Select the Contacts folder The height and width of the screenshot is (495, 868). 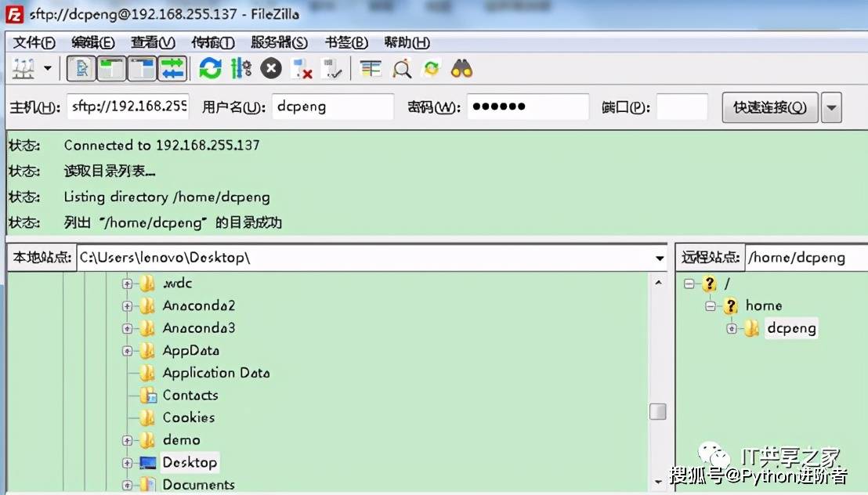pyautogui.click(x=190, y=396)
